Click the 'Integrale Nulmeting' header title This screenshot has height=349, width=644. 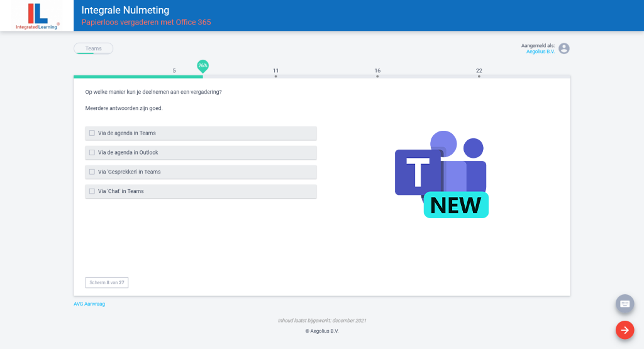coord(125,10)
